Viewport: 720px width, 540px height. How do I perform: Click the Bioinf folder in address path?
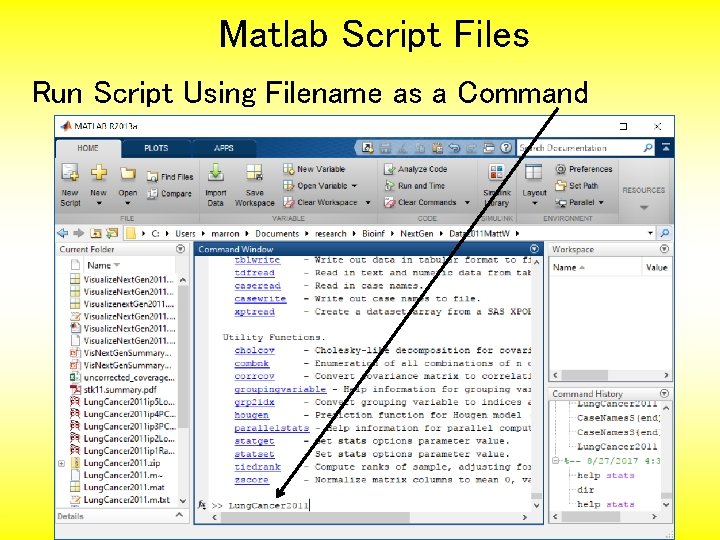pos(373,234)
